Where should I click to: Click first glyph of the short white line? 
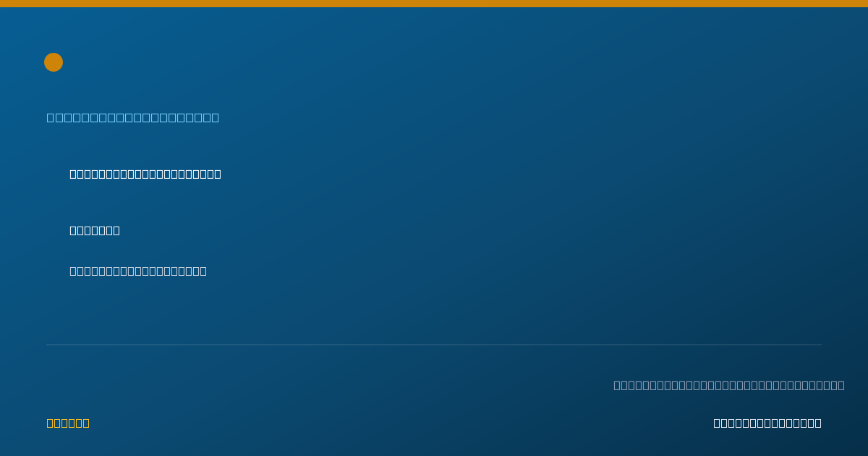tap(73, 230)
